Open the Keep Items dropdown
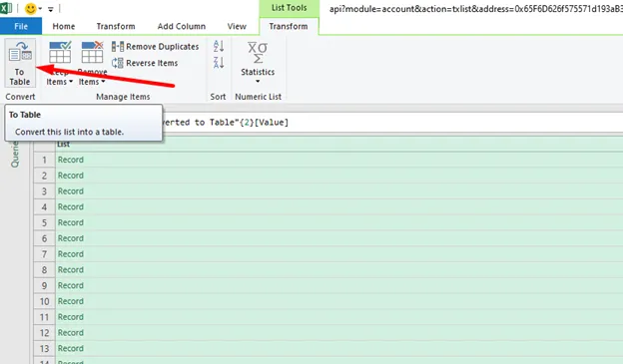The height and width of the screenshot is (364, 623). pyautogui.click(x=60, y=64)
